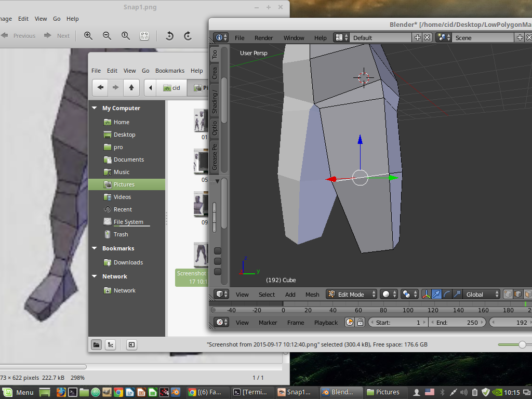This screenshot has width=532, height=399.
Task: Toggle the 3D manipulator widget
Action: pyautogui.click(x=426, y=294)
